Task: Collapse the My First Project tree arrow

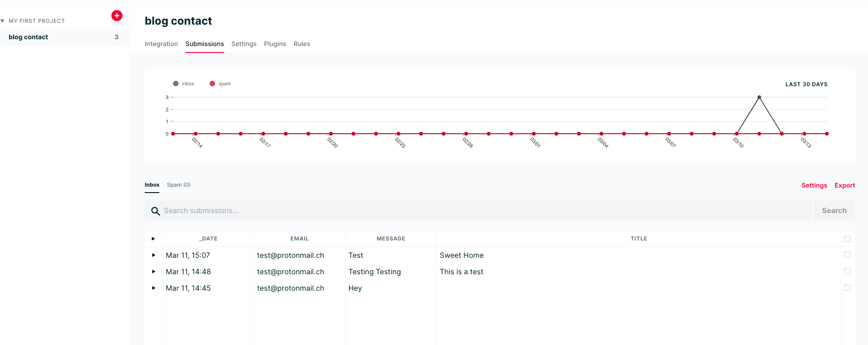Action: (3, 21)
